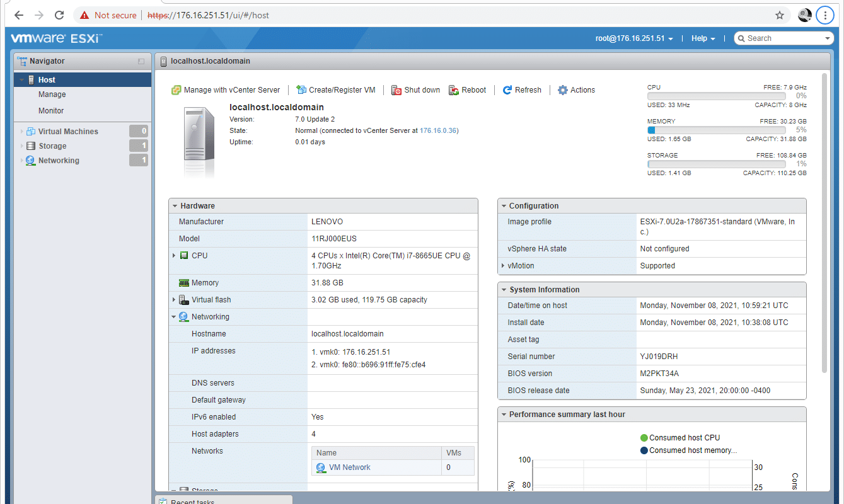Collapse the Hardware panel
Screen dimensions: 844x504
point(175,206)
